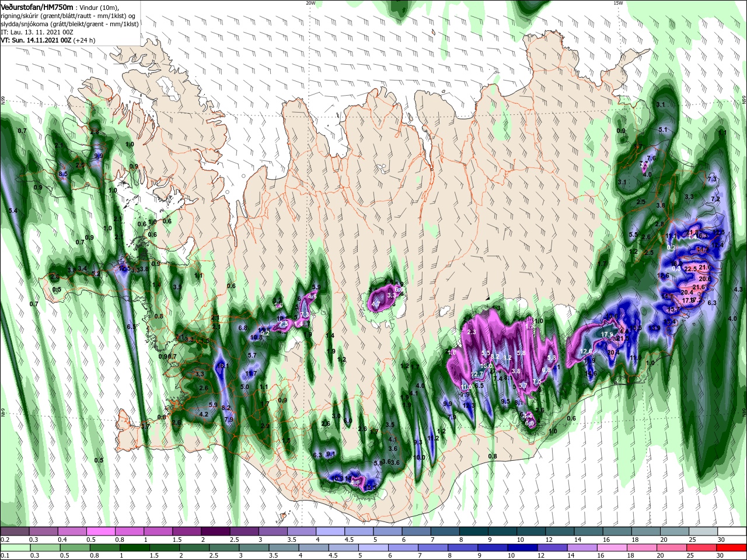Click the 10.0 precipitation value

coord(420,457)
